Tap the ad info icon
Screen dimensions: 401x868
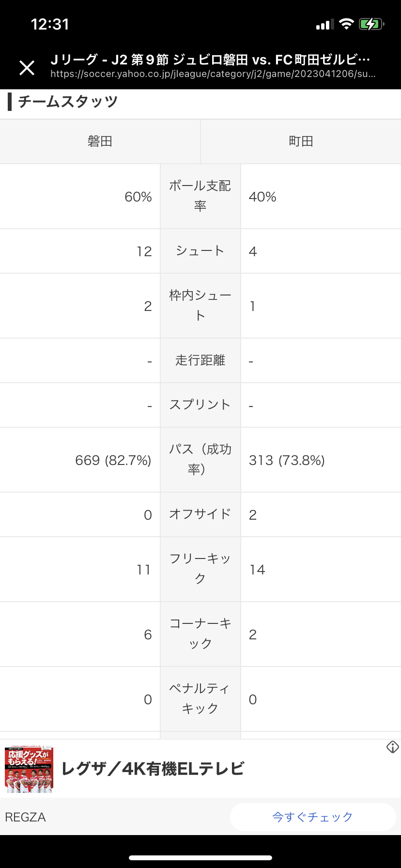click(x=393, y=747)
